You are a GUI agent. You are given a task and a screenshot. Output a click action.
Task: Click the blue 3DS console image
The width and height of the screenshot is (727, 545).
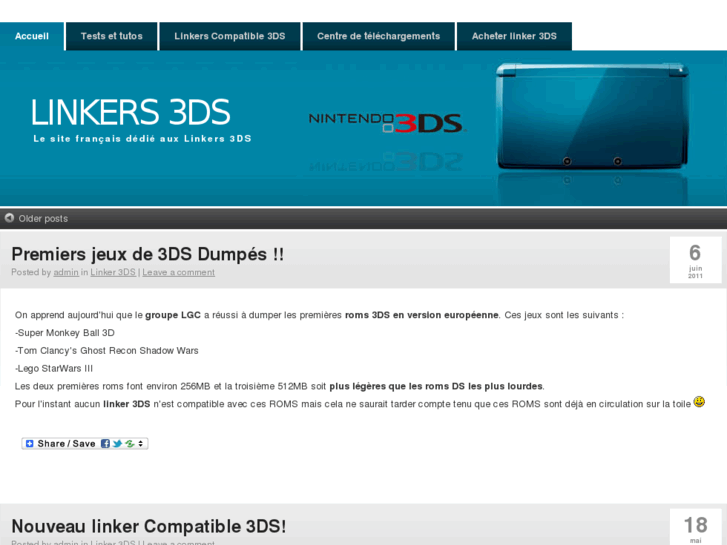(592, 117)
